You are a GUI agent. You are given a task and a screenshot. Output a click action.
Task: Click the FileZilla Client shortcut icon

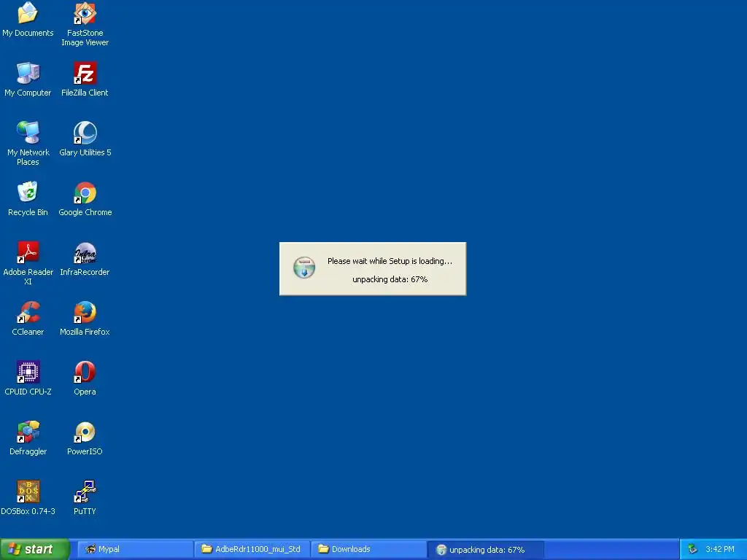85,73
